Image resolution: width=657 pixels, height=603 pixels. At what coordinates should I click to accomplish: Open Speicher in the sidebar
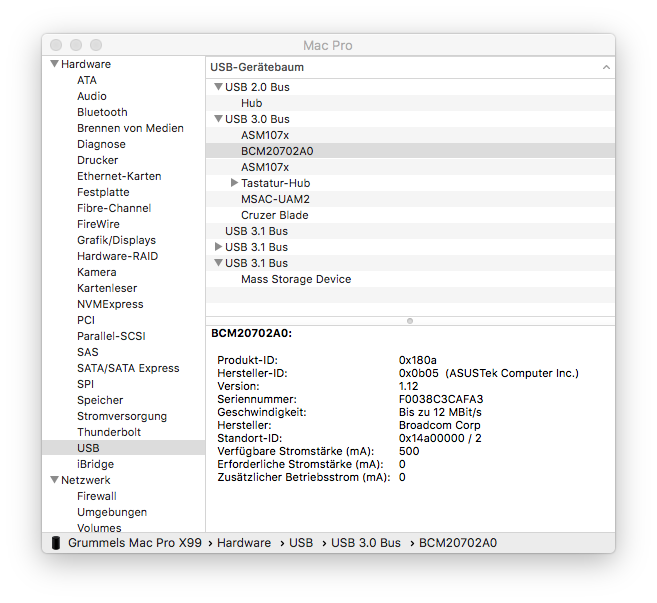(x=100, y=400)
